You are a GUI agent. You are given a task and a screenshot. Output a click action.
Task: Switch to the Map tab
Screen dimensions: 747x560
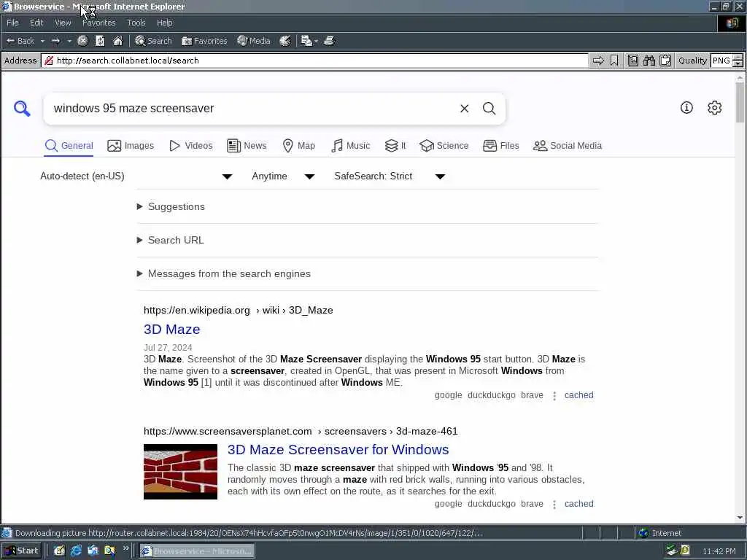[x=298, y=146]
